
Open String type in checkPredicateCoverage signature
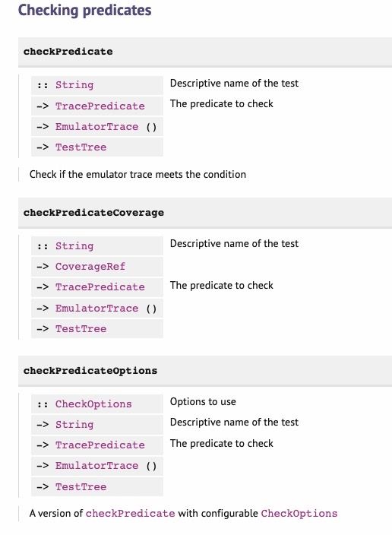point(74,246)
